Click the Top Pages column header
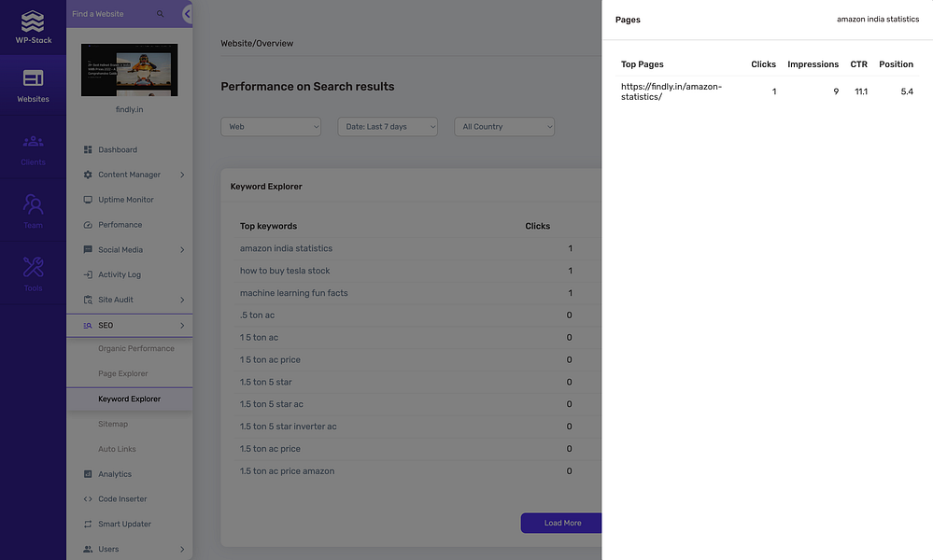Image resolution: width=933 pixels, height=560 pixels. pos(642,64)
